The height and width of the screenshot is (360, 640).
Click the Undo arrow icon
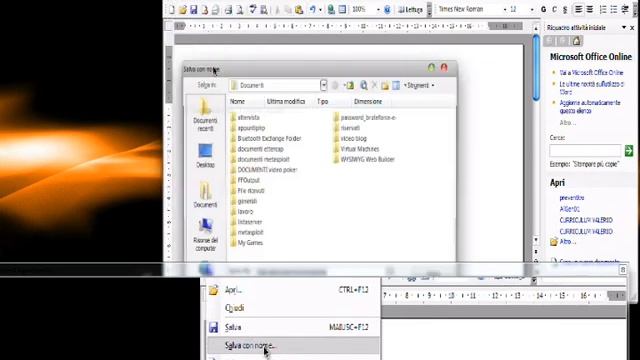[313, 9]
